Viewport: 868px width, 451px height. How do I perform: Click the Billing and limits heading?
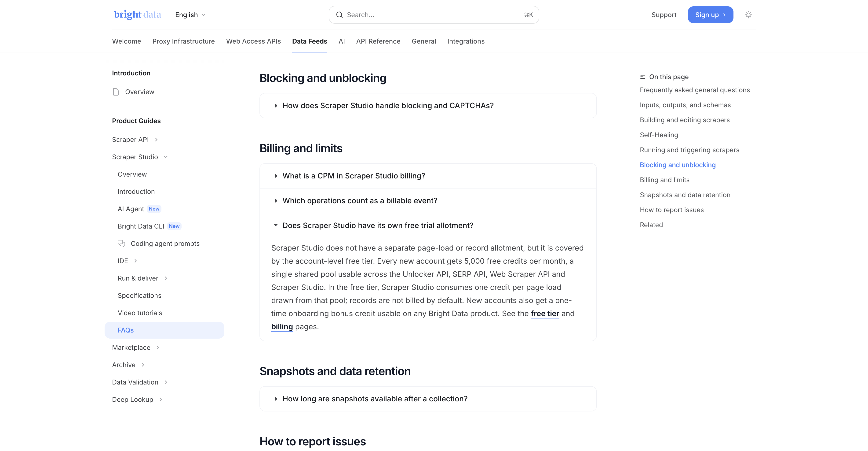301,148
